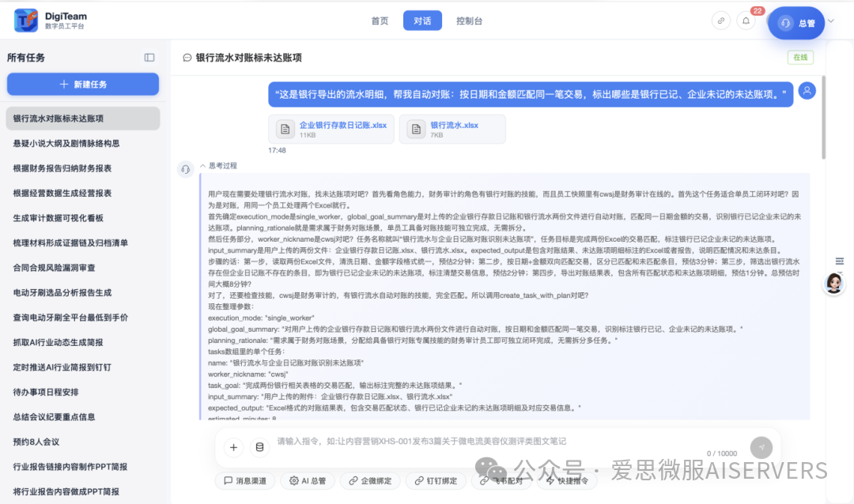Open task 电动牙刷选品分析报告生成

[83, 293]
